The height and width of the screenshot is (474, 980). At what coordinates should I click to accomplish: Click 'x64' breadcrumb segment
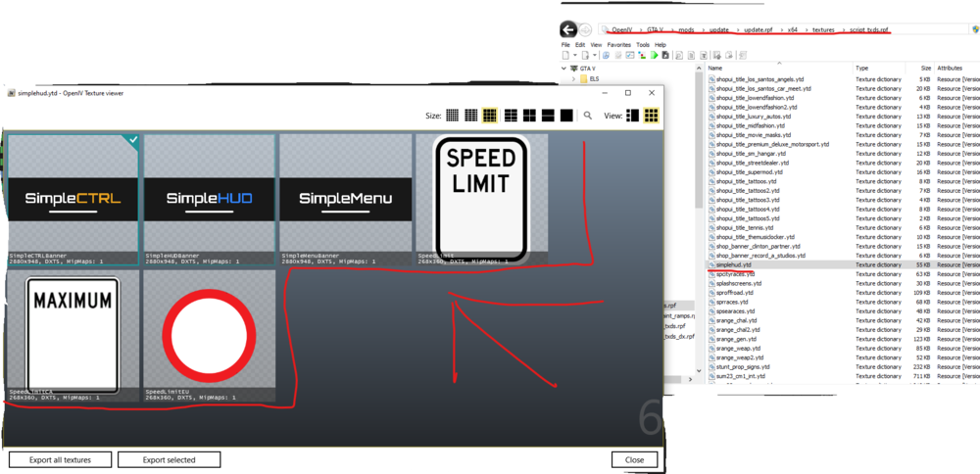[794, 30]
